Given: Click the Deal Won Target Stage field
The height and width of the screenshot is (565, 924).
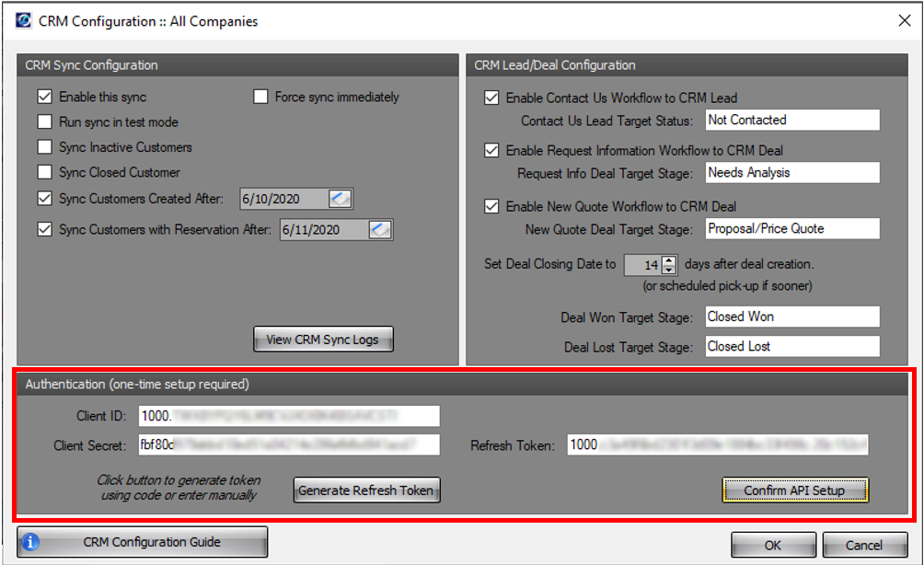Looking at the screenshot, I should [792, 317].
